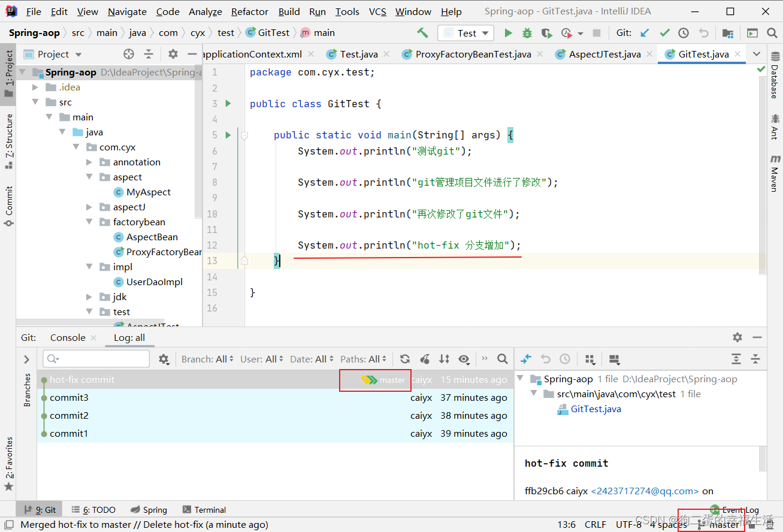Viewport: 783px width, 532px height.
Task: Open the VCS menu
Action: point(377,11)
